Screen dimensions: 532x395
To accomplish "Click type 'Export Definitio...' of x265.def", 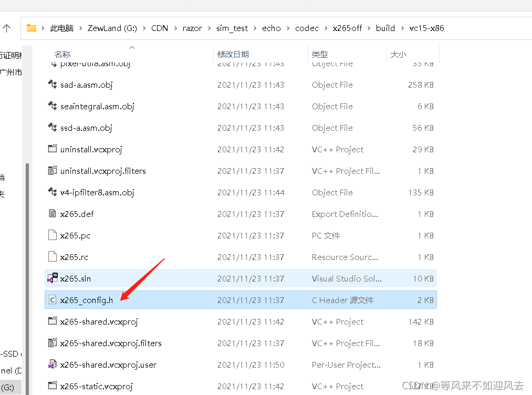I will 345,214.
